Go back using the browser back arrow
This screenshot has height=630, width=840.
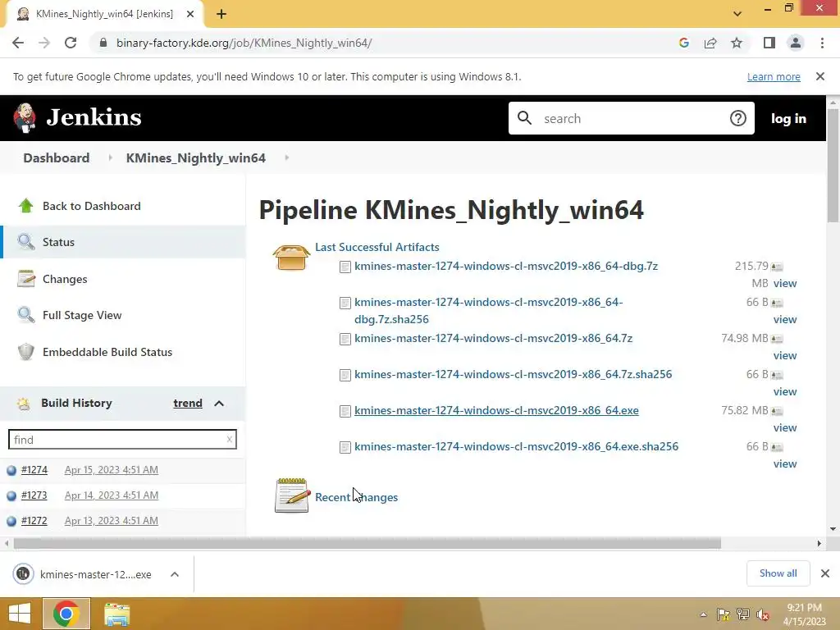coord(18,43)
